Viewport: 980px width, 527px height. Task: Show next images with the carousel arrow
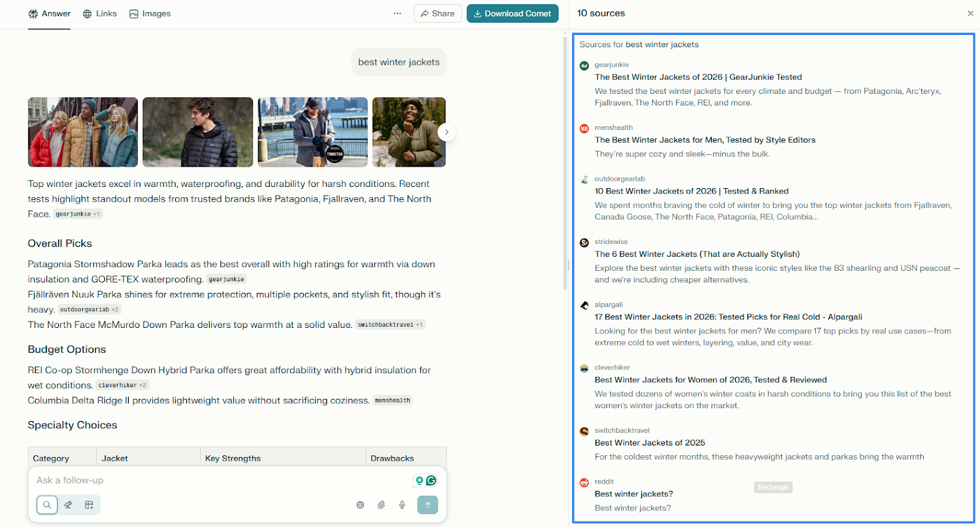click(447, 132)
